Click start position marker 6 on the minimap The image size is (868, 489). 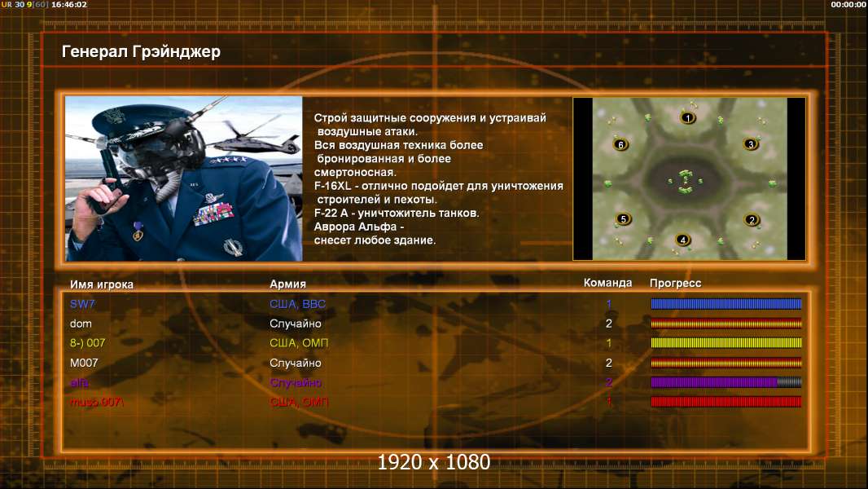[620, 144]
